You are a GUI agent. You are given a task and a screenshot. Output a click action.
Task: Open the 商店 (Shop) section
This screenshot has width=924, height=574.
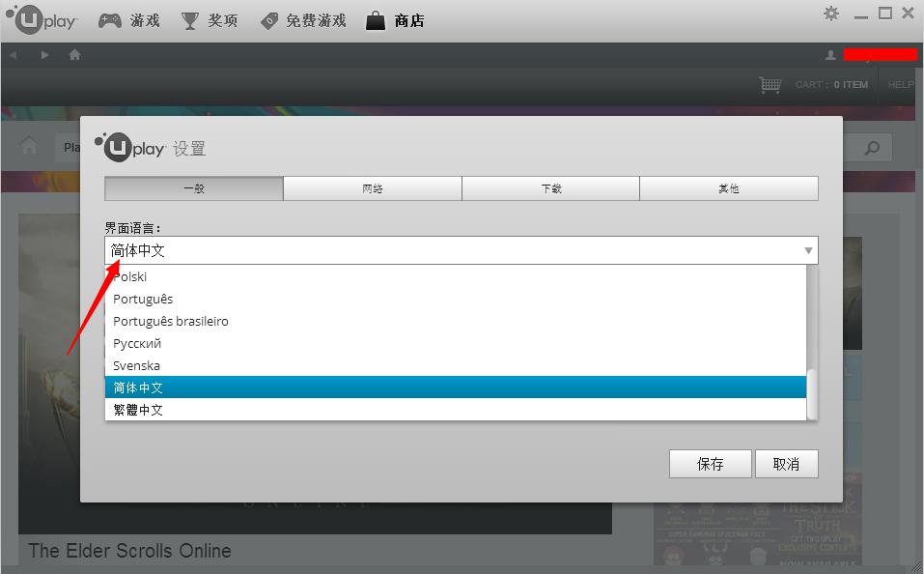395,20
